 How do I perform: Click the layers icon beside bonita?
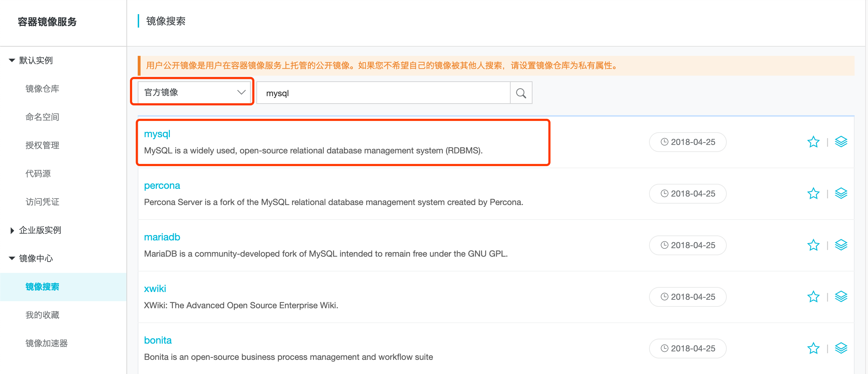[842, 348]
